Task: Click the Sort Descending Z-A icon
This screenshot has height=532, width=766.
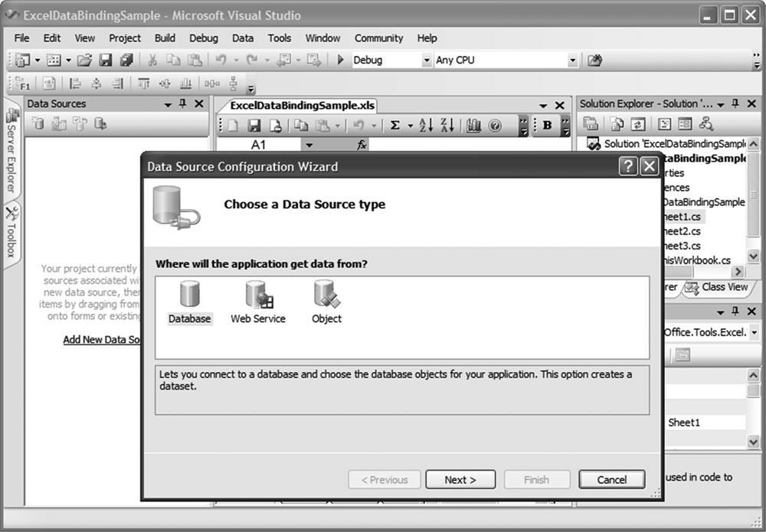Action: (x=447, y=126)
